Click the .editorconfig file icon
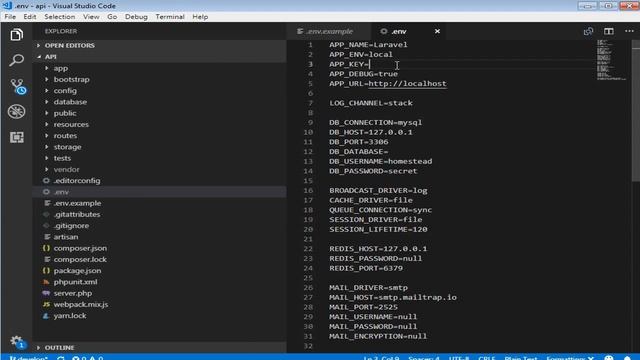Viewport: 640px width, 360px height. coord(46,180)
